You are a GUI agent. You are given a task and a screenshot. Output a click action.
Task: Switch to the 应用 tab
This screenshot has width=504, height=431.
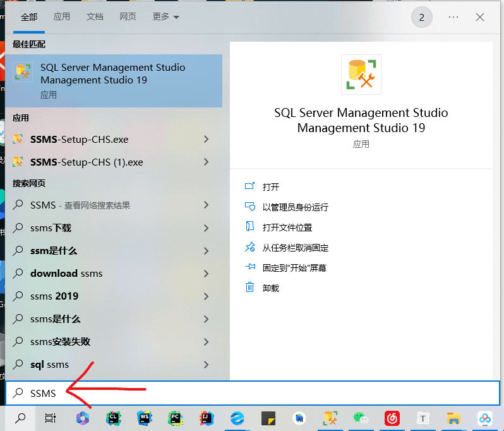62,16
